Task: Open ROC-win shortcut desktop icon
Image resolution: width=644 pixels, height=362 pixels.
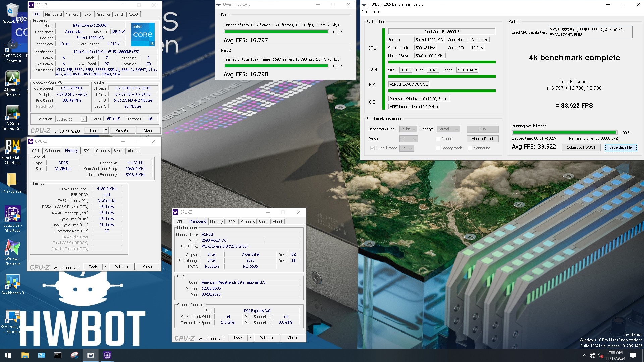Action: click(x=12, y=321)
